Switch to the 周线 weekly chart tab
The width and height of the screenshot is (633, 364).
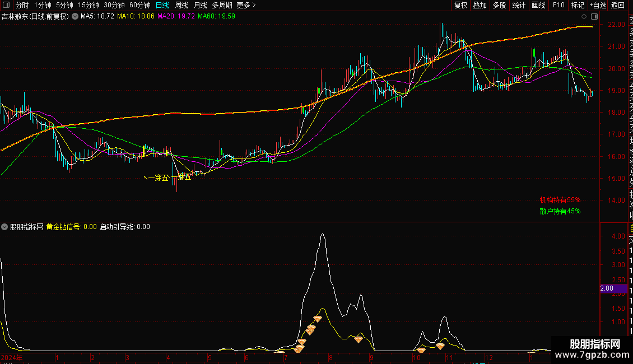(x=181, y=5)
